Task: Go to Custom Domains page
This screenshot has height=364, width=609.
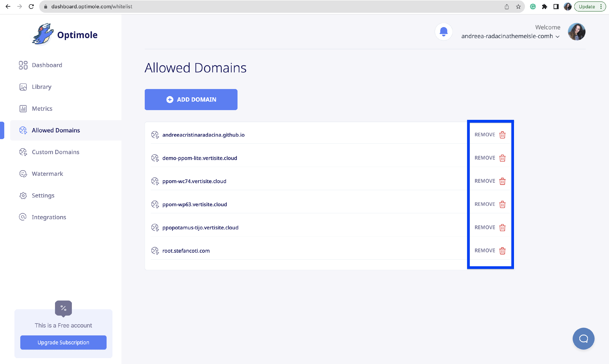Action: pos(55,152)
